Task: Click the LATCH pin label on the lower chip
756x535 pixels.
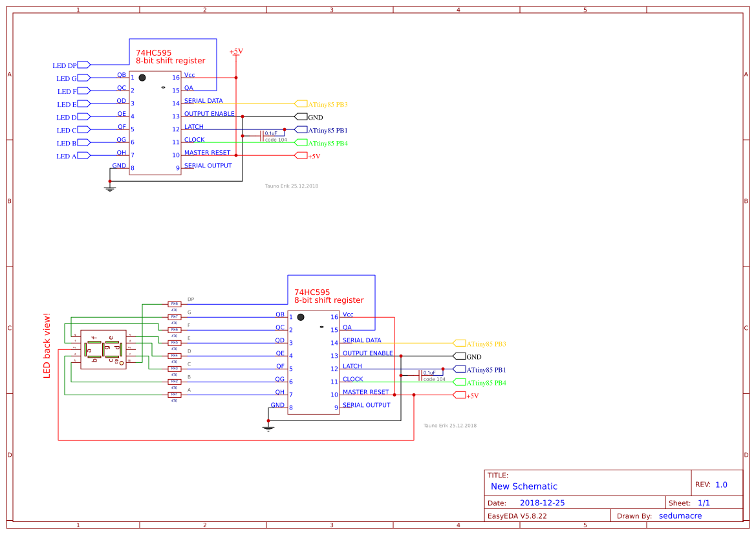Action: 352,366
